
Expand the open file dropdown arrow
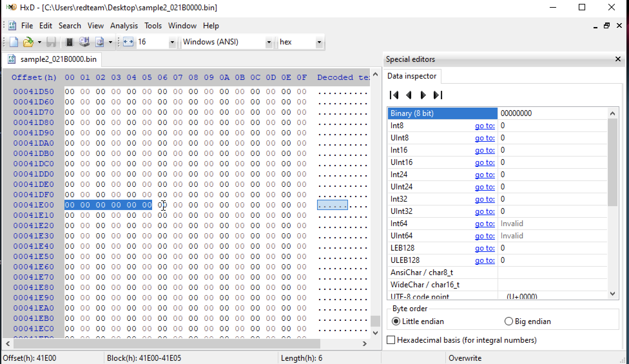click(39, 42)
